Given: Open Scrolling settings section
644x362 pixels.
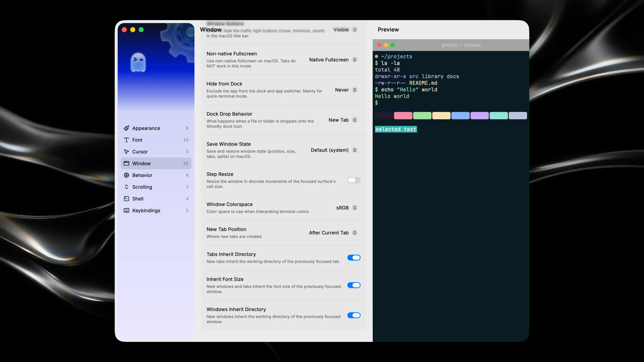Looking at the screenshot, I should (x=156, y=187).
